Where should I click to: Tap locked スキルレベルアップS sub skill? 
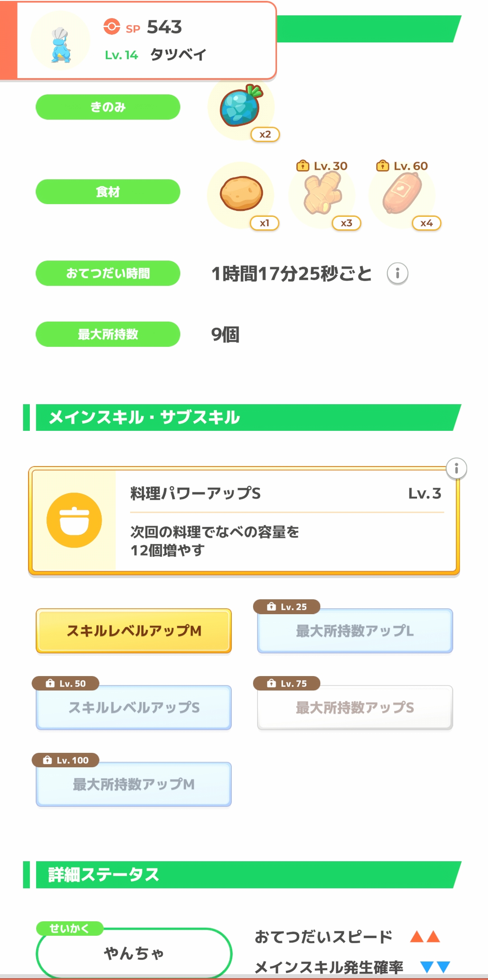[134, 708]
